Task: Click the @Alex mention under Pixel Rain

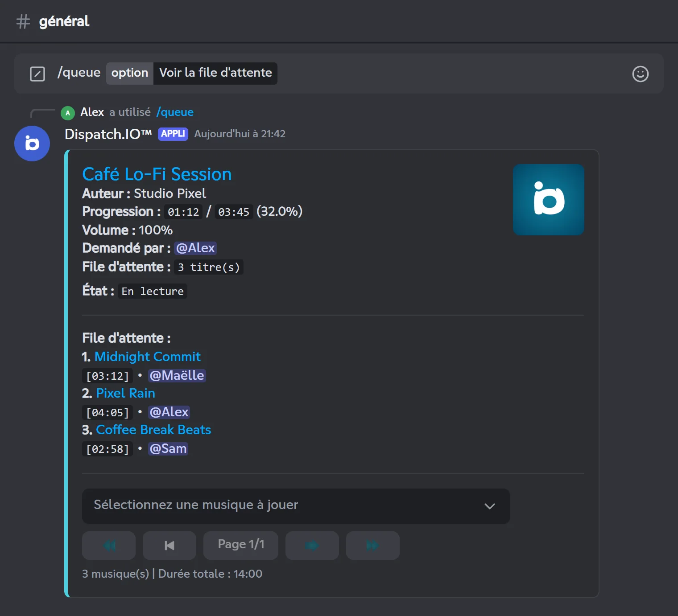Action: tap(169, 412)
